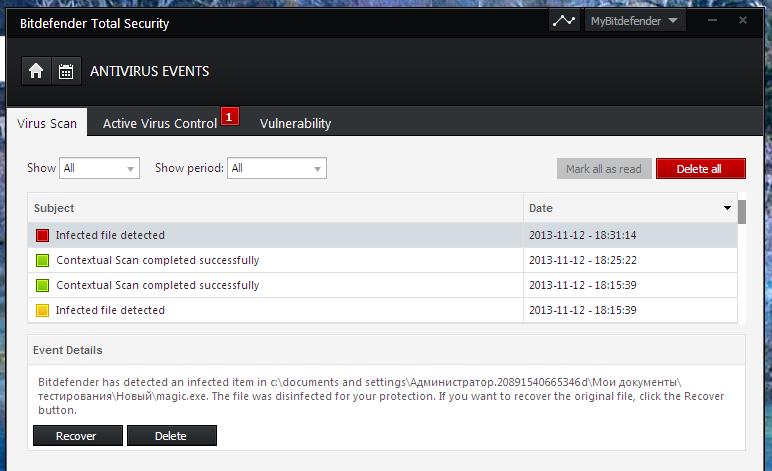
Task: Click the red notification badge showing 1
Action: [229, 117]
